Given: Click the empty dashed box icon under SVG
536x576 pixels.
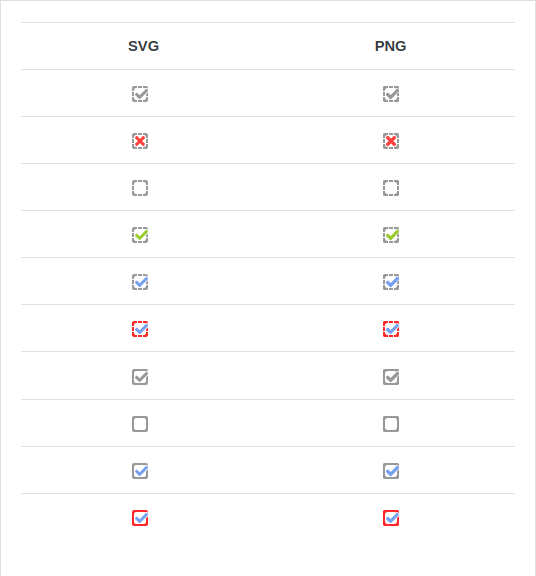Looking at the screenshot, I should [140, 188].
